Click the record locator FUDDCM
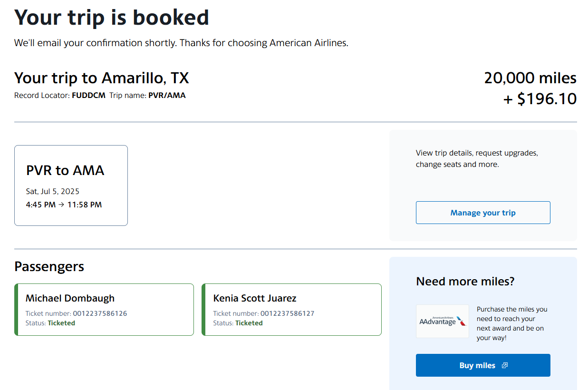This screenshot has width=588, height=390. (88, 95)
